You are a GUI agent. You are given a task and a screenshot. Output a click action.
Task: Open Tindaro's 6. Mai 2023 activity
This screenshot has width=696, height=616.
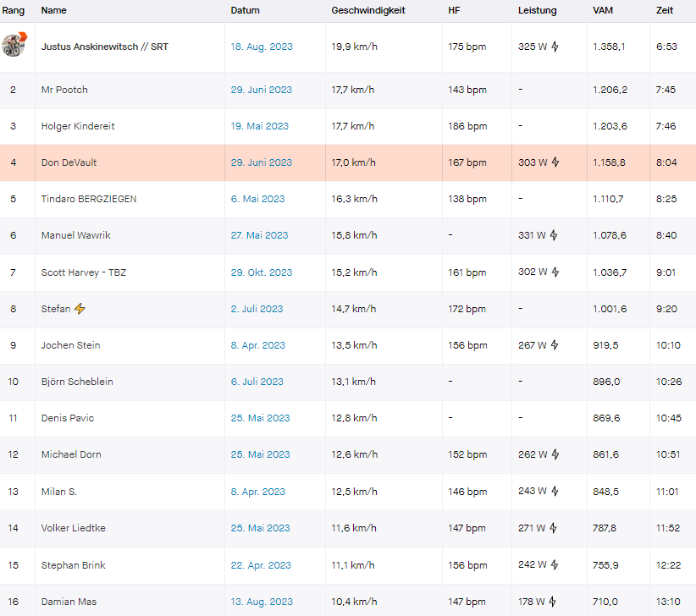257,199
